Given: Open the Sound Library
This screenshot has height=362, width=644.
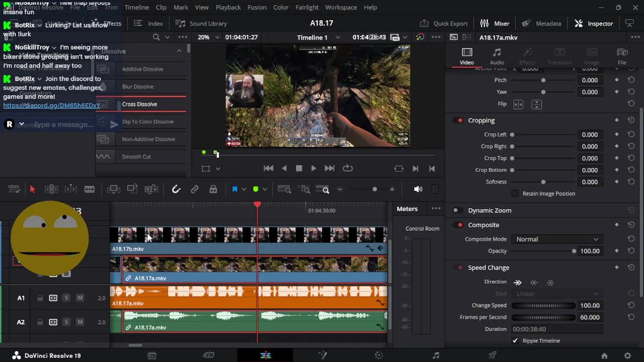Looking at the screenshot, I should tap(201, 24).
